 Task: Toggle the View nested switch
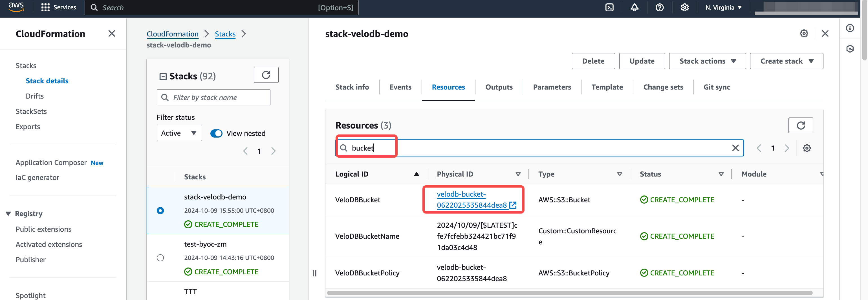(x=216, y=134)
